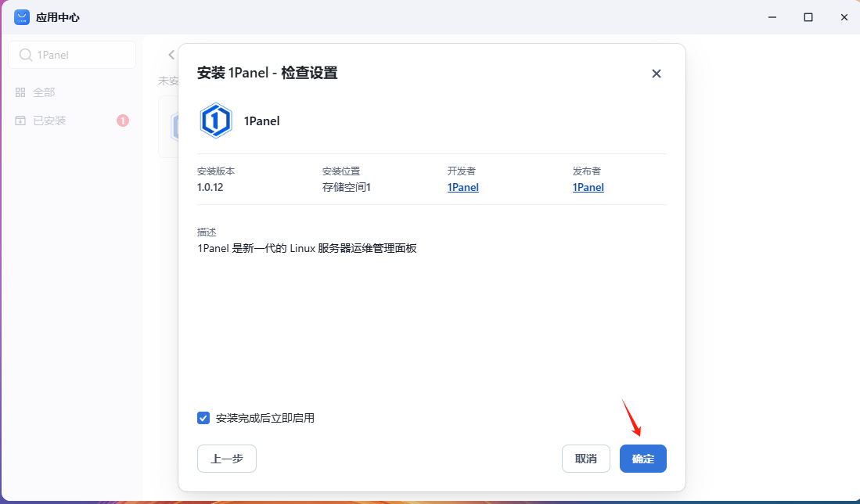This screenshot has width=860, height=504.
Task: Open the 已安装 installed apps section
Action: pyautogui.click(x=72, y=121)
